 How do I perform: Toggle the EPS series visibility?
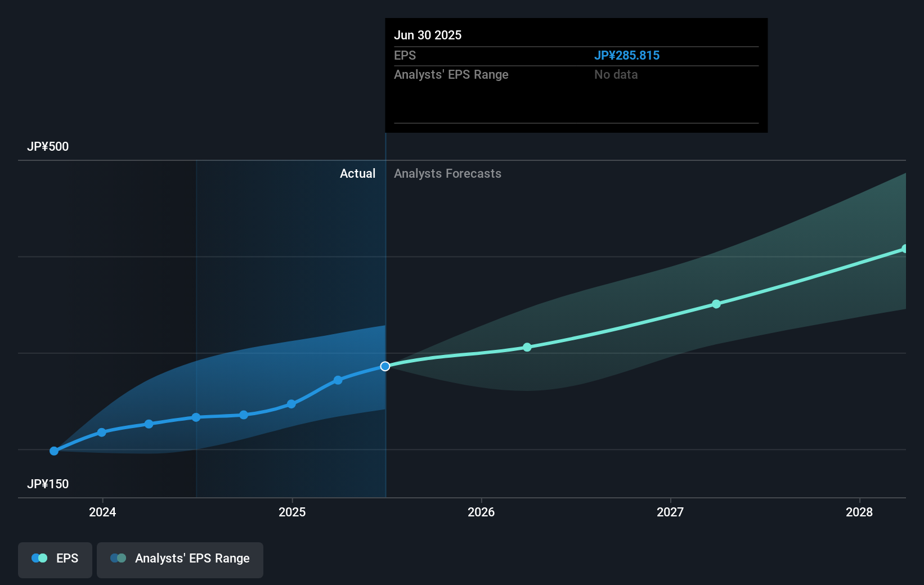coord(55,558)
